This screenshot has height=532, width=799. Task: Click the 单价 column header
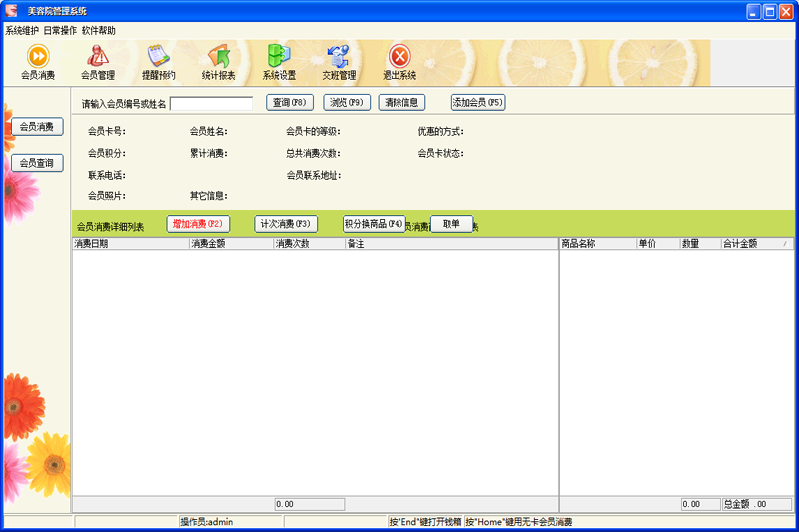(658, 244)
